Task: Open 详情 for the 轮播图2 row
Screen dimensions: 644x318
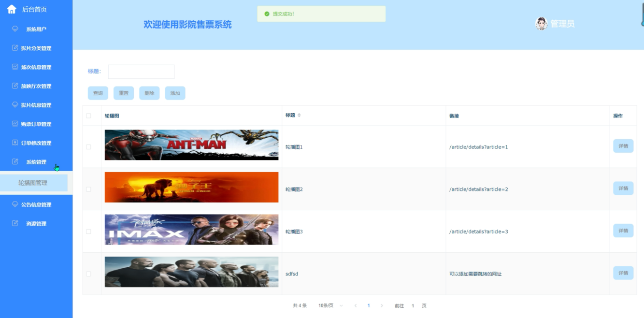Action: (623, 188)
